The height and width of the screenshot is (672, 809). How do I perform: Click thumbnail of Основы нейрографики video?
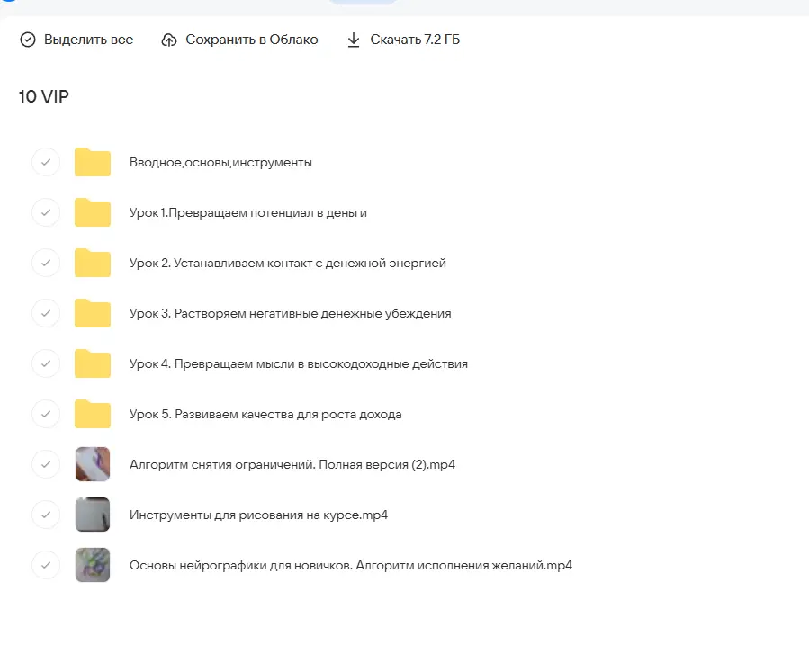(93, 566)
